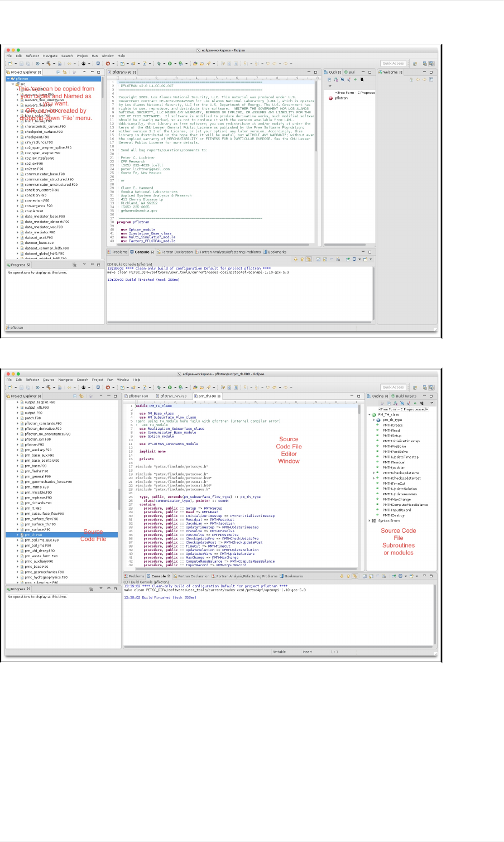Click the Bookmarks tab icon in pm_th.F90 window
The height and width of the screenshot is (842, 504).
pyautogui.click(x=282, y=576)
